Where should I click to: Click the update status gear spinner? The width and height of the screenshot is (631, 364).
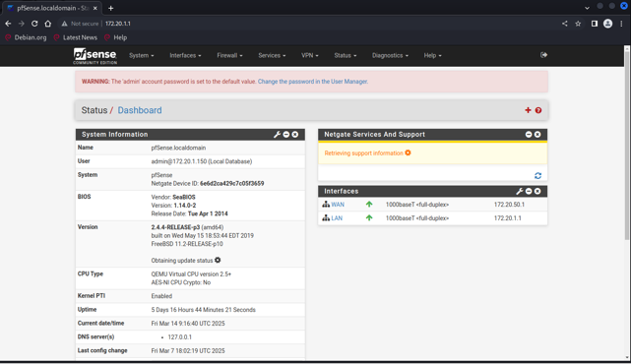click(218, 261)
